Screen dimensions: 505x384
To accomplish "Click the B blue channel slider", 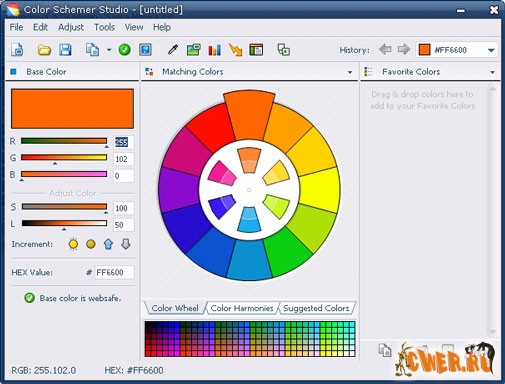I will coord(64,174).
